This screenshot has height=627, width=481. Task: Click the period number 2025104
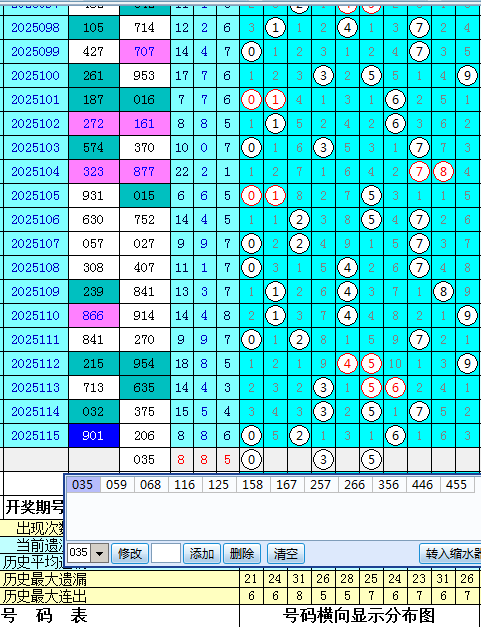[35, 172]
